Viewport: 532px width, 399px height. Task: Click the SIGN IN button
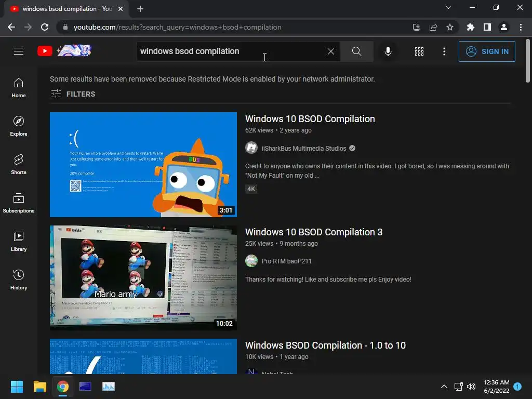[x=486, y=51]
